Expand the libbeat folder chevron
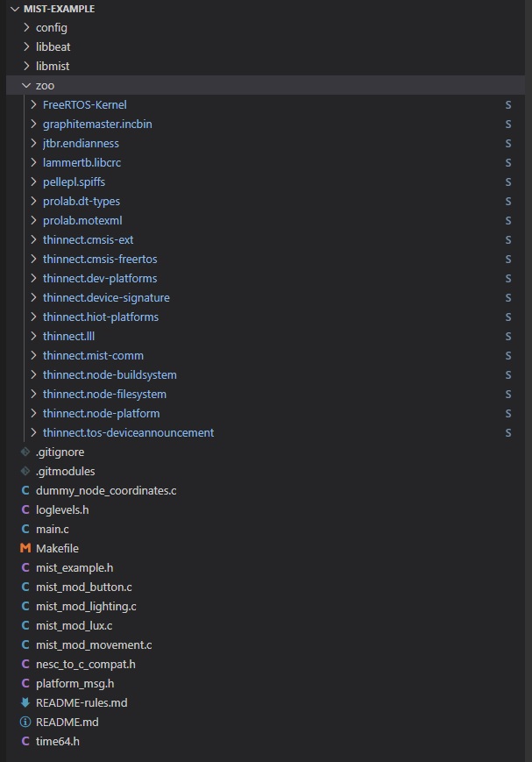532x762 pixels. click(x=26, y=46)
